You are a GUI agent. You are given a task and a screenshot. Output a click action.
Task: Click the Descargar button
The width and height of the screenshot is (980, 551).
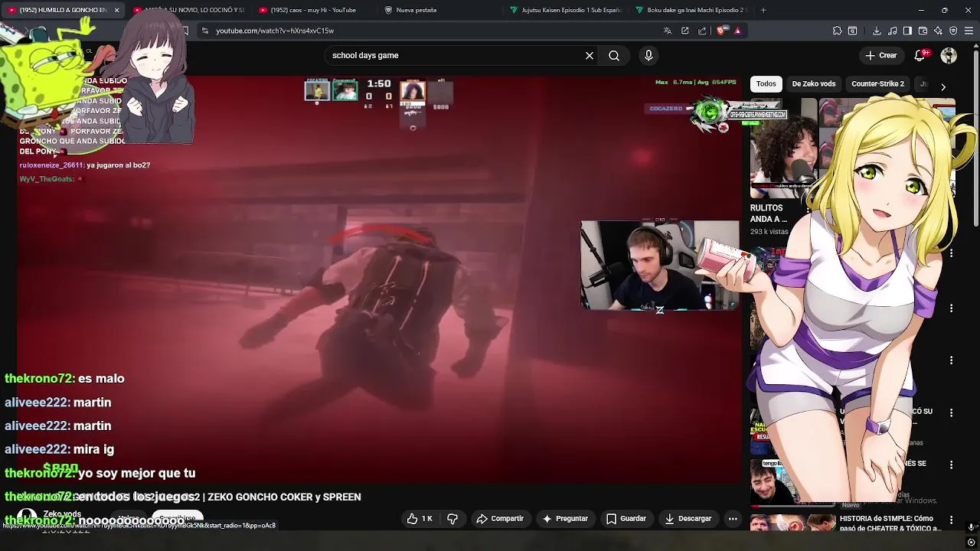tap(688, 518)
